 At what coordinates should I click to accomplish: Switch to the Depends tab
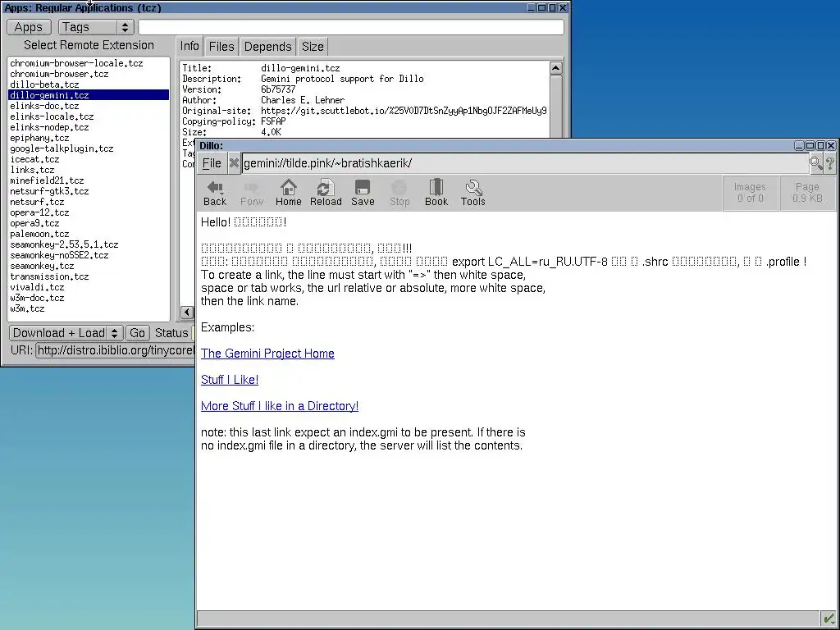(x=268, y=47)
